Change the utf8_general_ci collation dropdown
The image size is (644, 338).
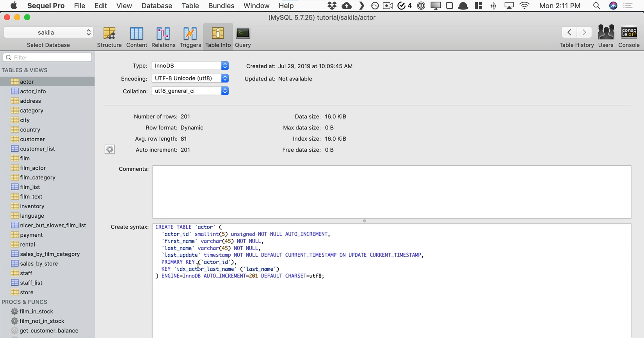[x=190, y=91]
